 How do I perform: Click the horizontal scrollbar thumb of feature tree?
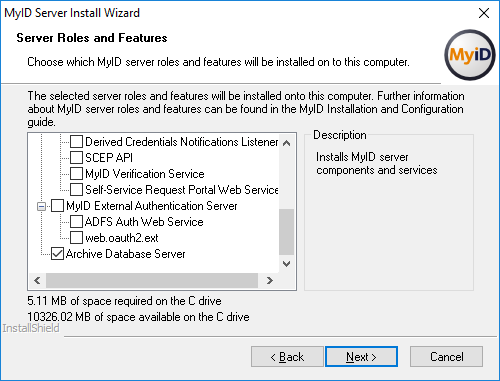tap(152, 280)
